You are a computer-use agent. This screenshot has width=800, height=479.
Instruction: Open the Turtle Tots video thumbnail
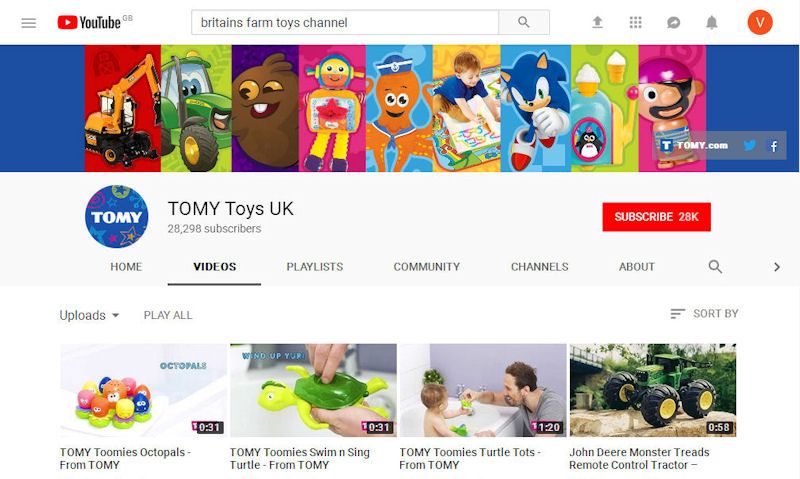tap(483, 390)
